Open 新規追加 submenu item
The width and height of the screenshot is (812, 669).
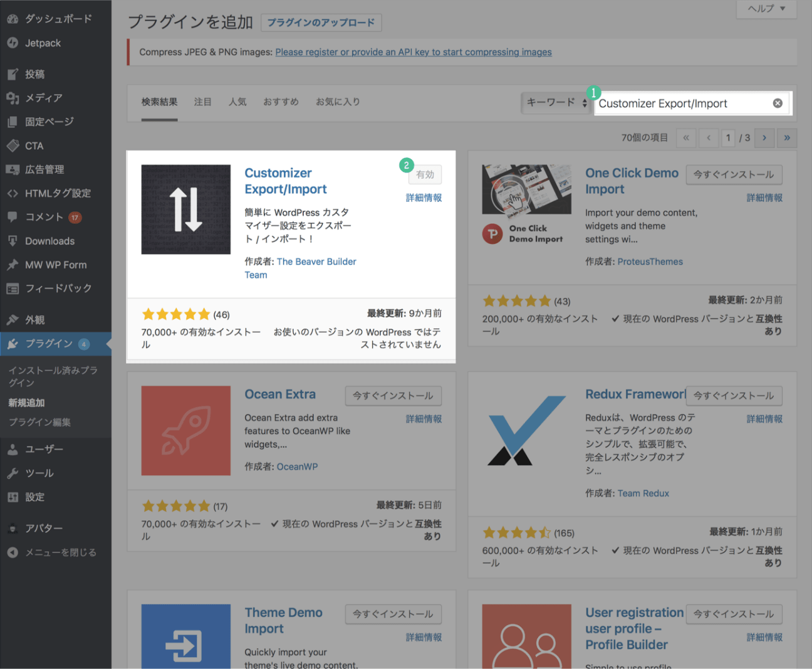26,403
